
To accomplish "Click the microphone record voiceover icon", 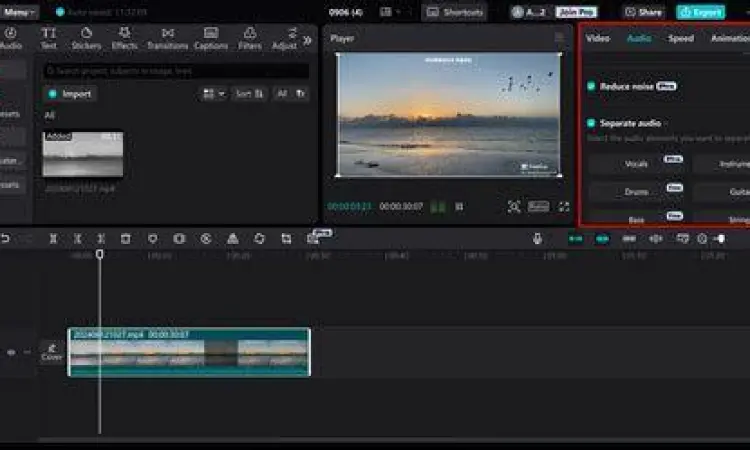I will point(537,239).
